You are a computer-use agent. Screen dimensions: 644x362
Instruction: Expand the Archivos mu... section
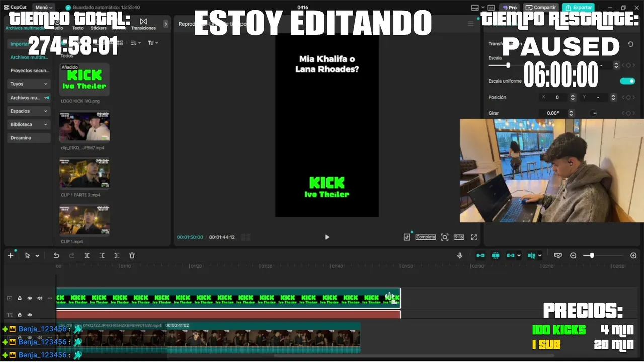click(29, 98)
